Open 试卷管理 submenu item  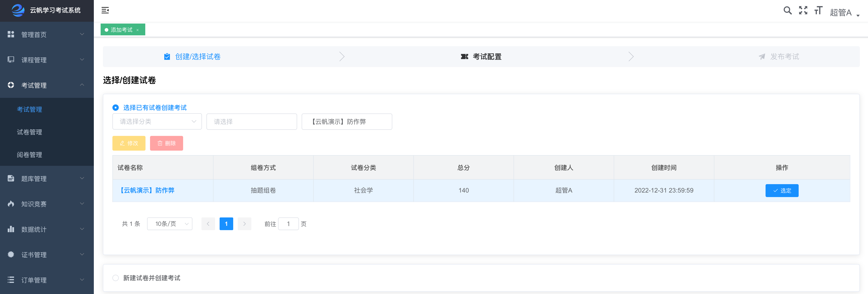47,132
